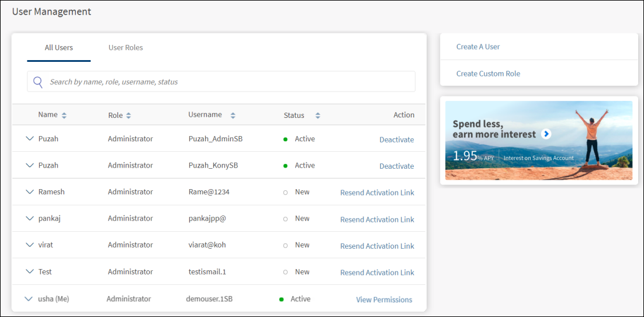Click into the user search field
Viewport: 644px width, 317px height.
228,82
